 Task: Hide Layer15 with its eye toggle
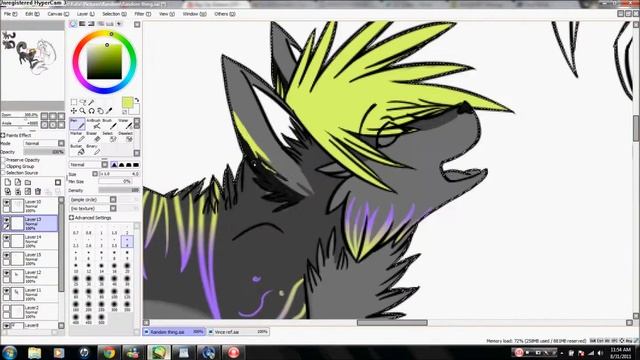coord(7,255)
